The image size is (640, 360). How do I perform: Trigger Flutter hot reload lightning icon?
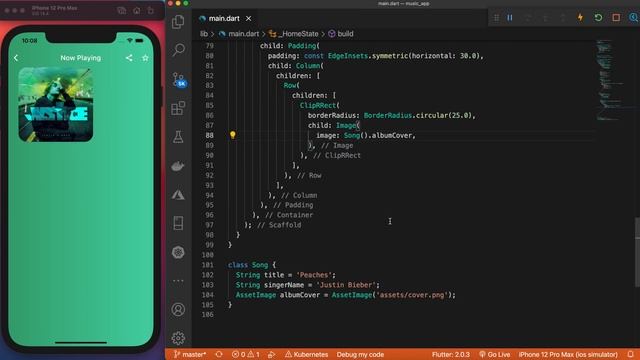(x=580, y=18)
